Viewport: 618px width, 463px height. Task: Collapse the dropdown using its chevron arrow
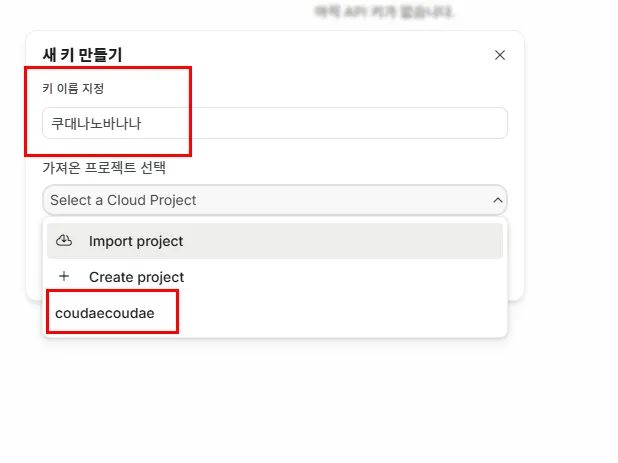498,200
